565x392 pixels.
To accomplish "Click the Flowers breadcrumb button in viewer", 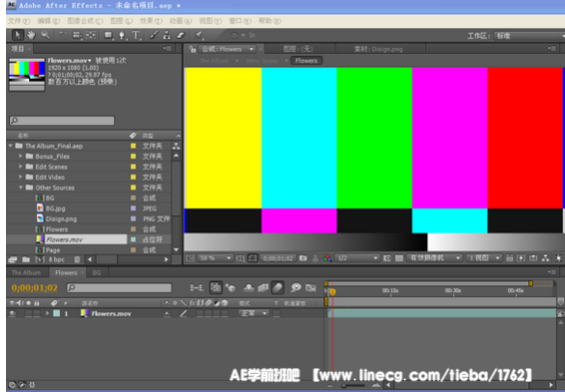I will click(306, 61).
